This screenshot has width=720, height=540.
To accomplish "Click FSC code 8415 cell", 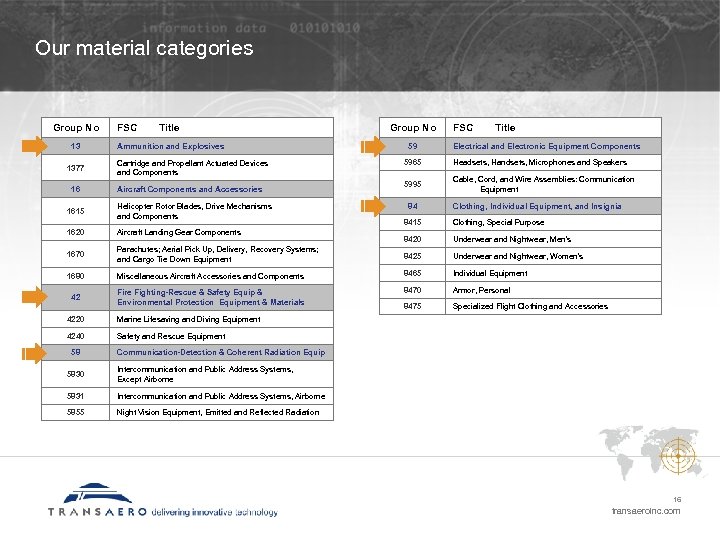I will click(x=412, y=222).
